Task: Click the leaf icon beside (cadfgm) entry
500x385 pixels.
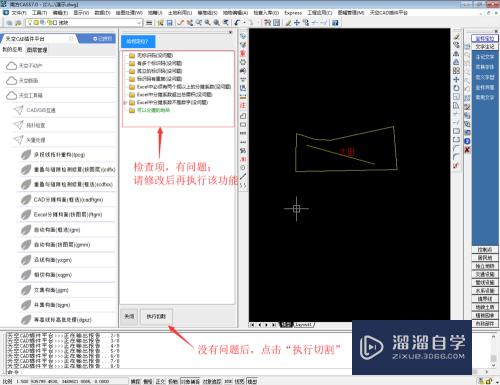Action: [x=26, y=200]
